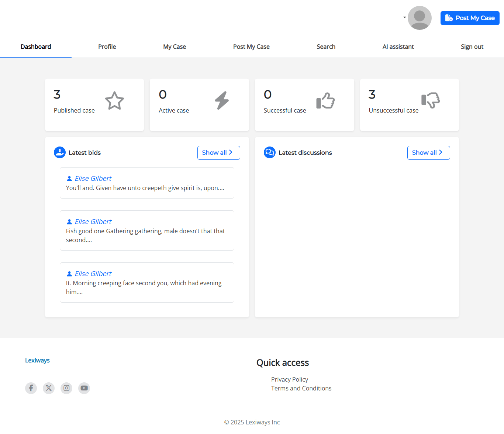Open the X (Twitter) social icon
This screenshot has height=434, width=504.
coord(49,388)
